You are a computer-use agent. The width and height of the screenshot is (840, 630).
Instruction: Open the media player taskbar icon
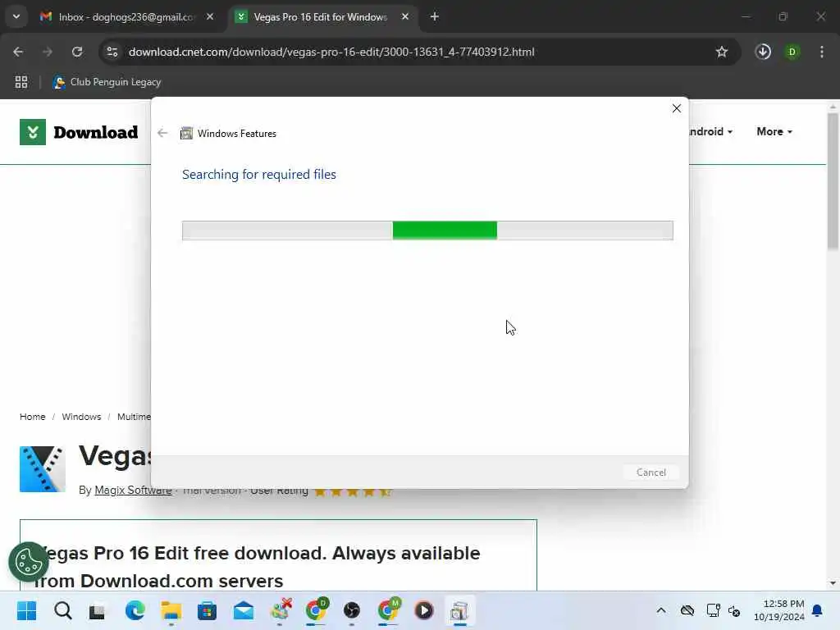[424, 610]
